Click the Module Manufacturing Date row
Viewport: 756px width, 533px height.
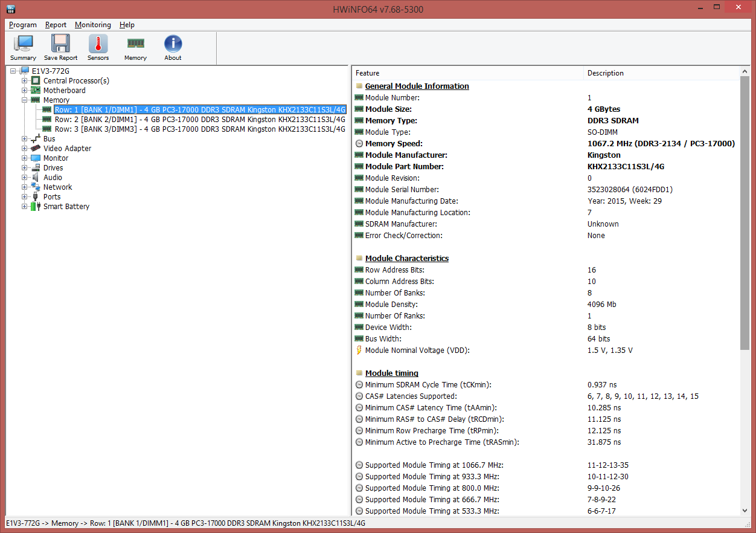click(x=546, y=201)
